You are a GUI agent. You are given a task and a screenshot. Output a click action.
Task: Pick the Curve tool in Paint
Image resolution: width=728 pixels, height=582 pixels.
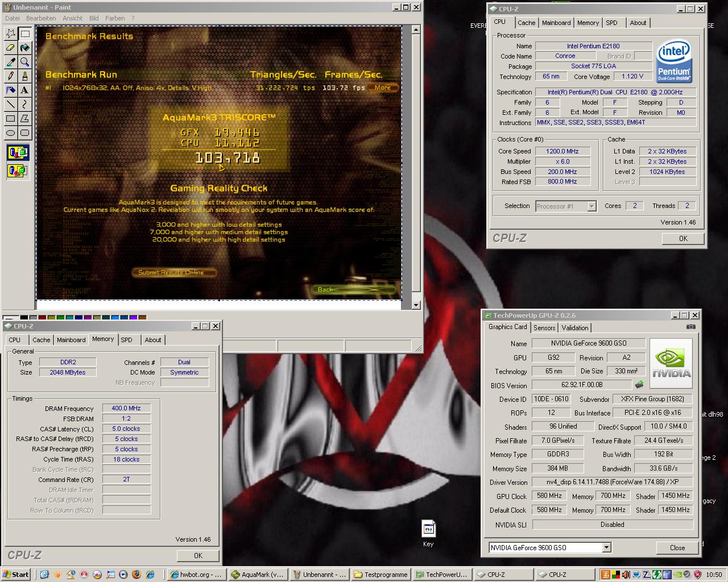pyautogui.click(x=25, y=105)
